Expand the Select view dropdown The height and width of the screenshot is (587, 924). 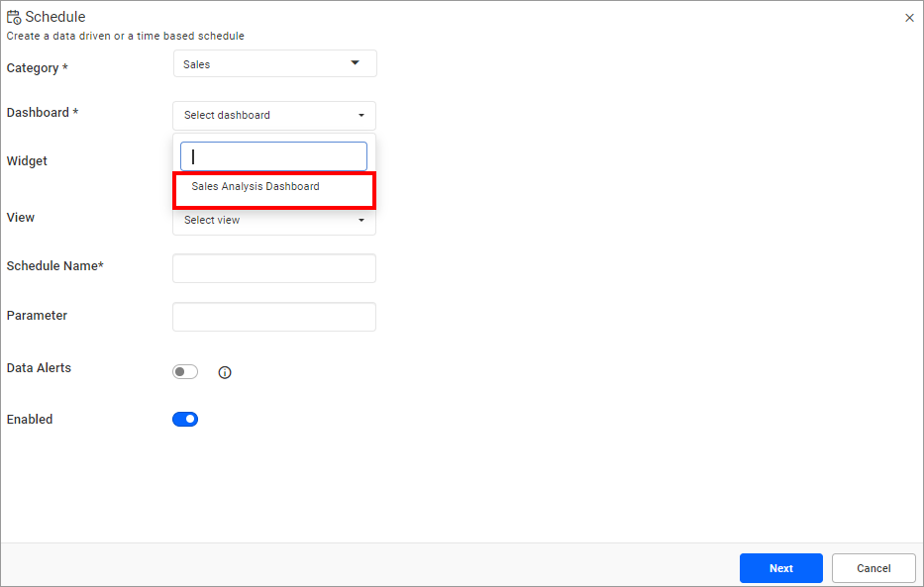click(274, 220)
